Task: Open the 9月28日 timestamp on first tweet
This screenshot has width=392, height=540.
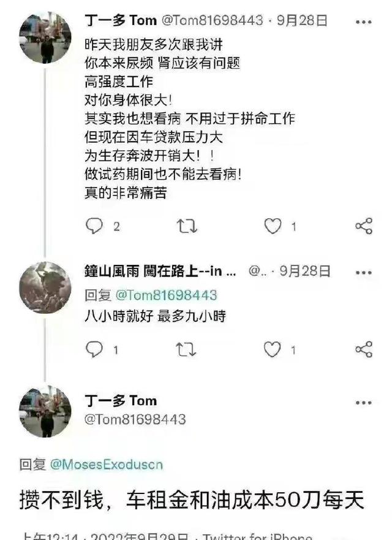Action: 302,21
